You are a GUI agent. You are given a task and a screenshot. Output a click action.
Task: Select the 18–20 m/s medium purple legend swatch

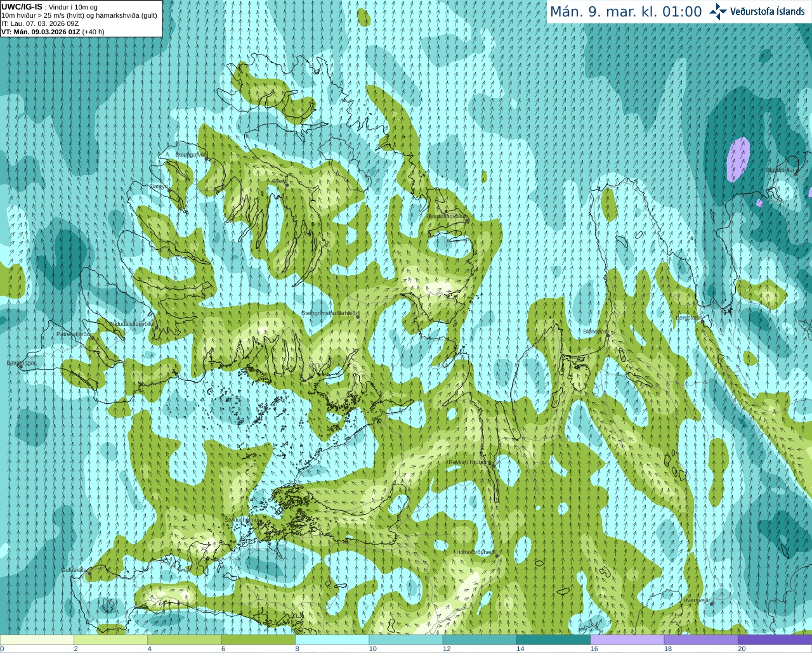pyautogui.click(x=701, y=640)
